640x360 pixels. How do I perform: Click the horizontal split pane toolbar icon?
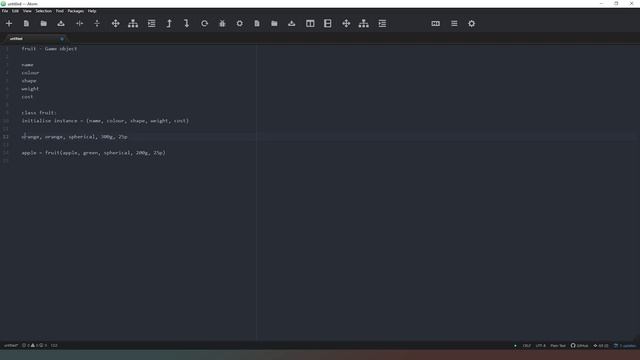[80, 24]
